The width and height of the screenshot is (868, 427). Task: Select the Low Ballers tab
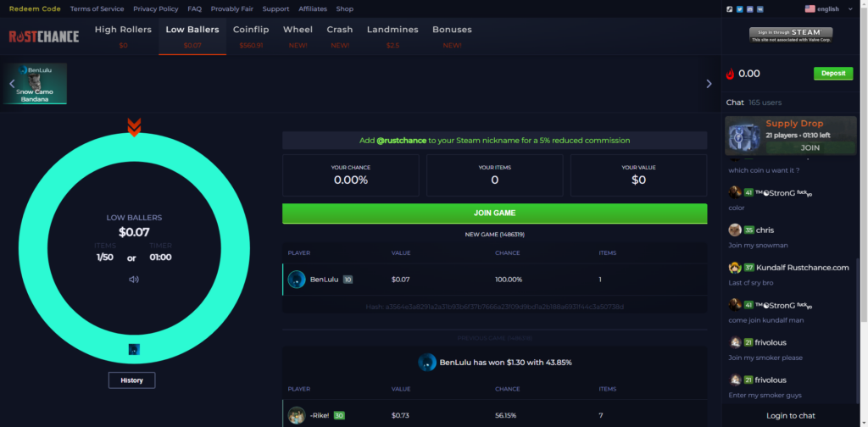click(192, 36)
